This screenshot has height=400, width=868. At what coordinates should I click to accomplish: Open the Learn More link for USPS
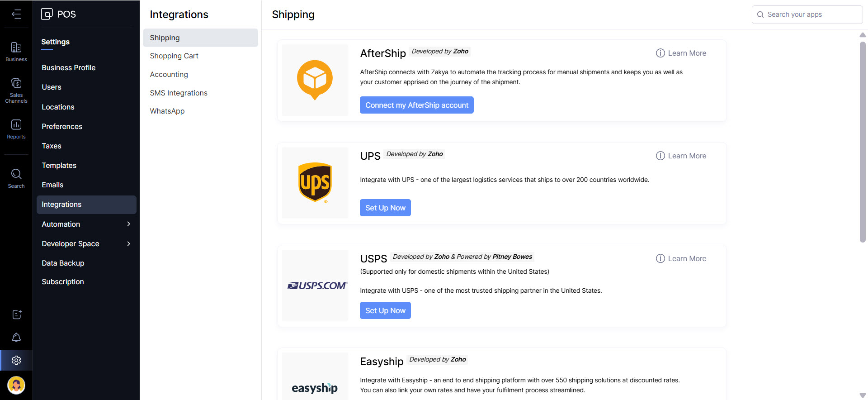coord(687,259)
